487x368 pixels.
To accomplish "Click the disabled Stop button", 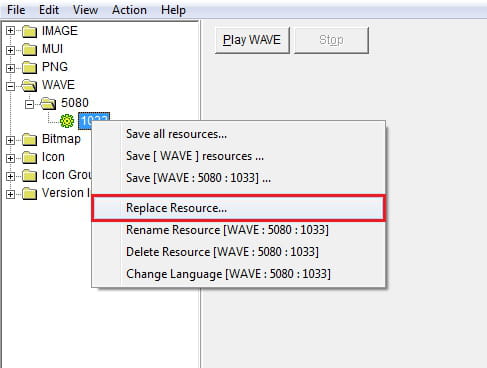I will click(x=331, y=40).
